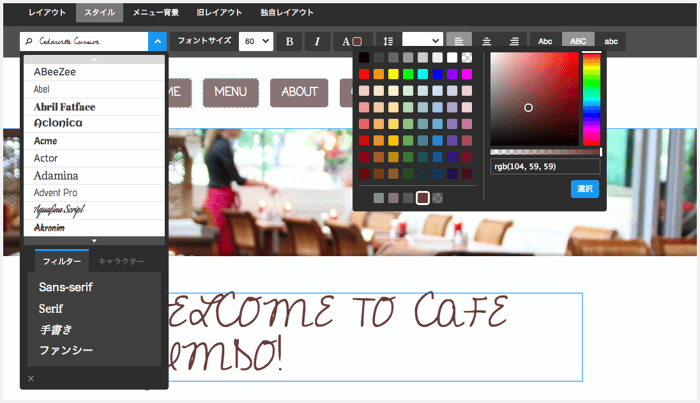Open the line spacing value dropdown
700x403 pixels.
(x=422, y=41)
